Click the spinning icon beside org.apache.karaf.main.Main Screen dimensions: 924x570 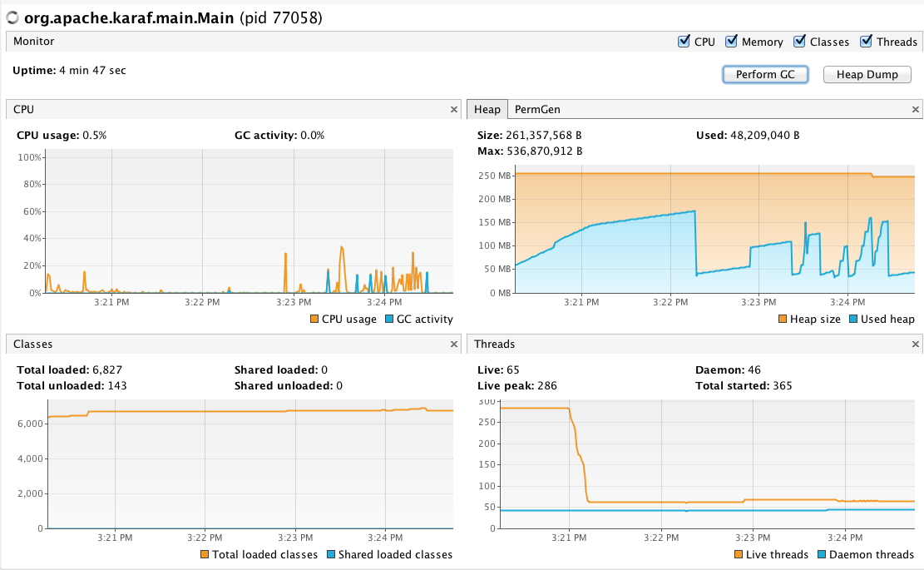[12, 17]
